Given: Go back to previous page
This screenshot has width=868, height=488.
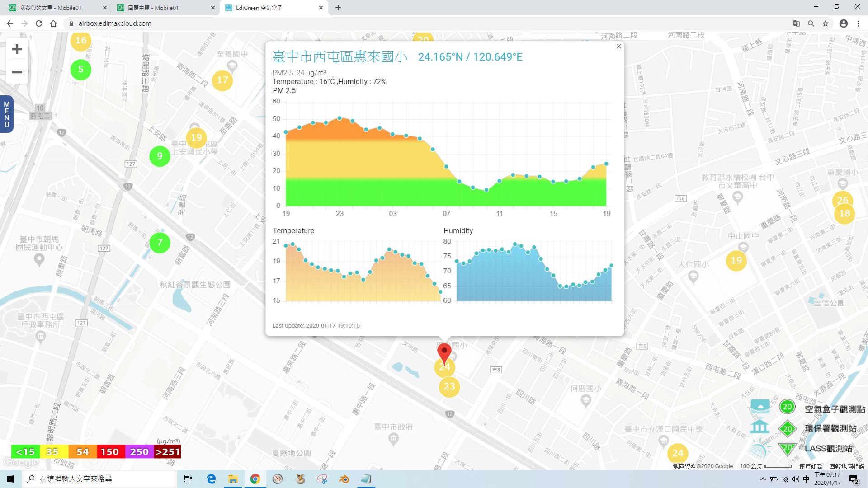Looking at the screenshot, I should [10, 23].
